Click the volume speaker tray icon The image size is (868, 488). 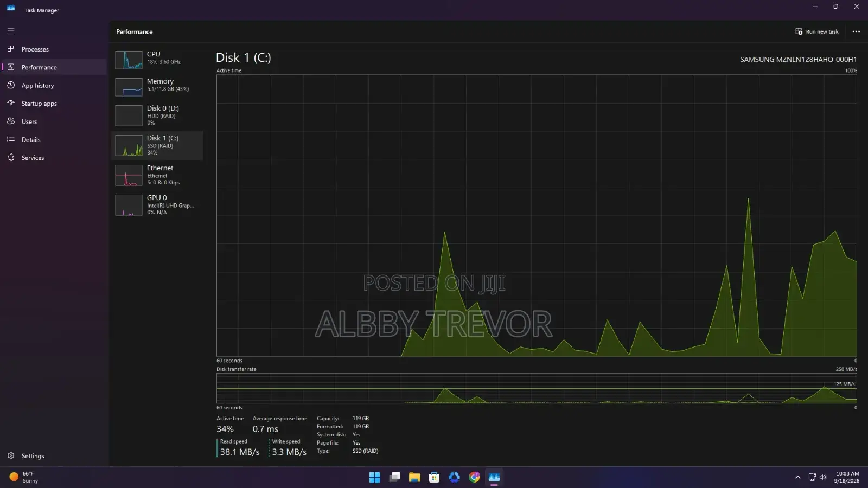pos(823,477)
